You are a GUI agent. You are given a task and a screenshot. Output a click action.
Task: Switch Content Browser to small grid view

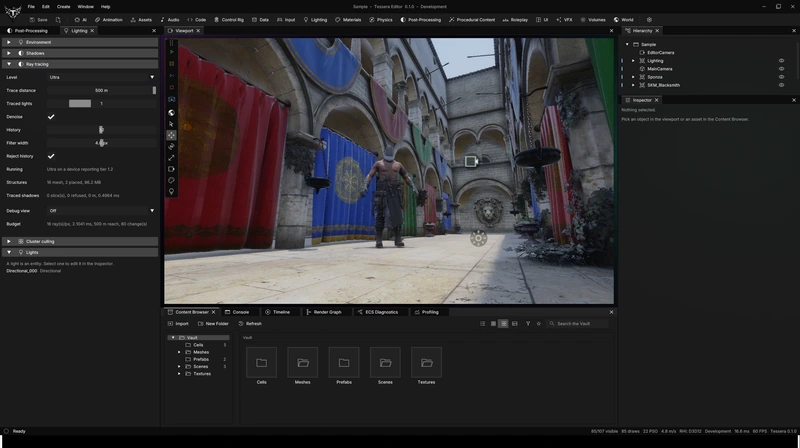tap(493, 323)
